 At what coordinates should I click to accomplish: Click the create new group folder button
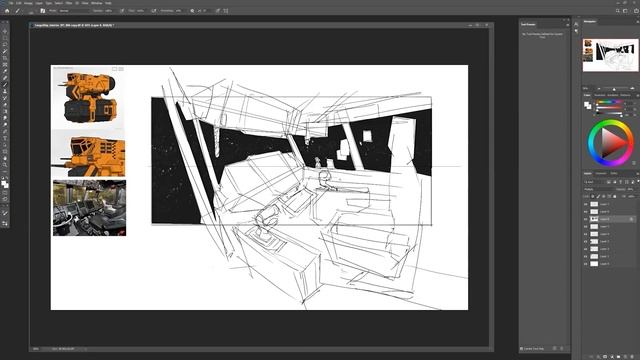618,356
